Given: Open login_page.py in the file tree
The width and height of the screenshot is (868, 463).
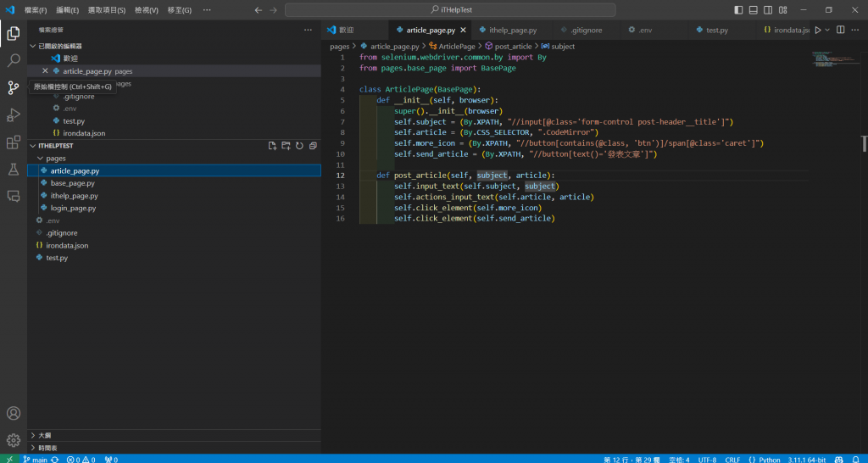Looking at the screenshot, I should (73, 208).
